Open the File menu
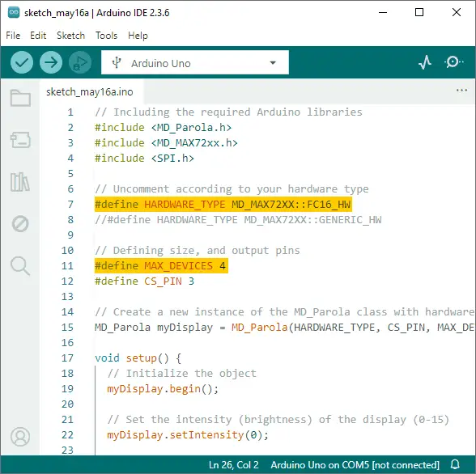The width and height of the screenshot is (476, 474). [x=13, y=36]
